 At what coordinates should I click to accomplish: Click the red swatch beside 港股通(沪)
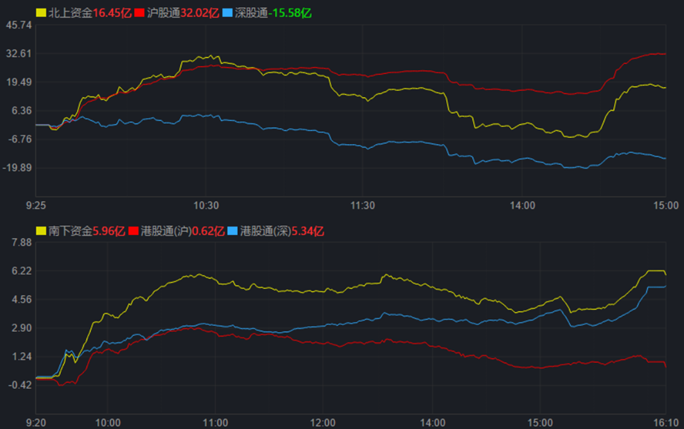133,231
